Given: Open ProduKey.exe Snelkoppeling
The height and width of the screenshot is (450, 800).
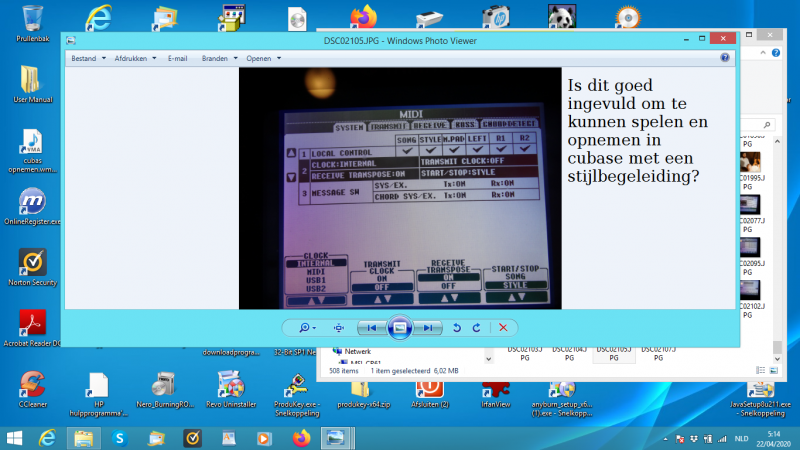Looking at the screenshot, I should pyautogui.click(x=297, y=394).
